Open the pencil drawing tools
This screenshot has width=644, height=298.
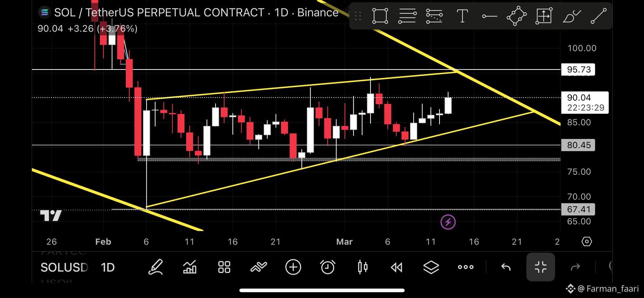[156, 267]
